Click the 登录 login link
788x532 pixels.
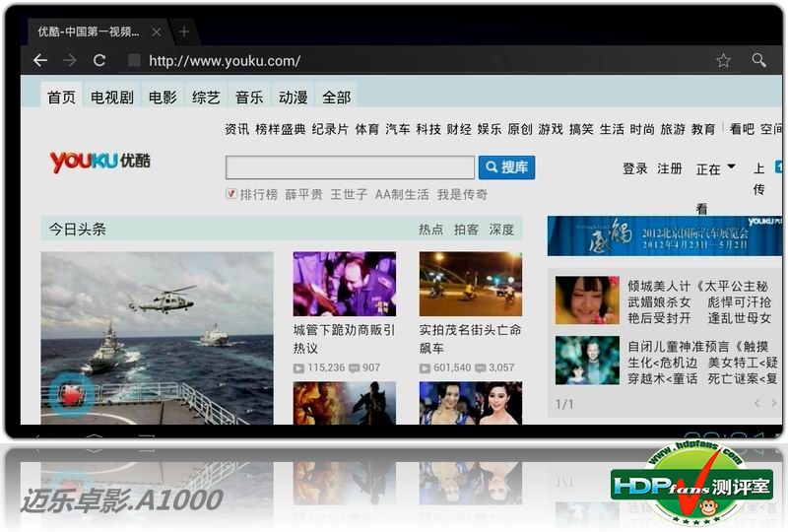click(x=635, y=168)
